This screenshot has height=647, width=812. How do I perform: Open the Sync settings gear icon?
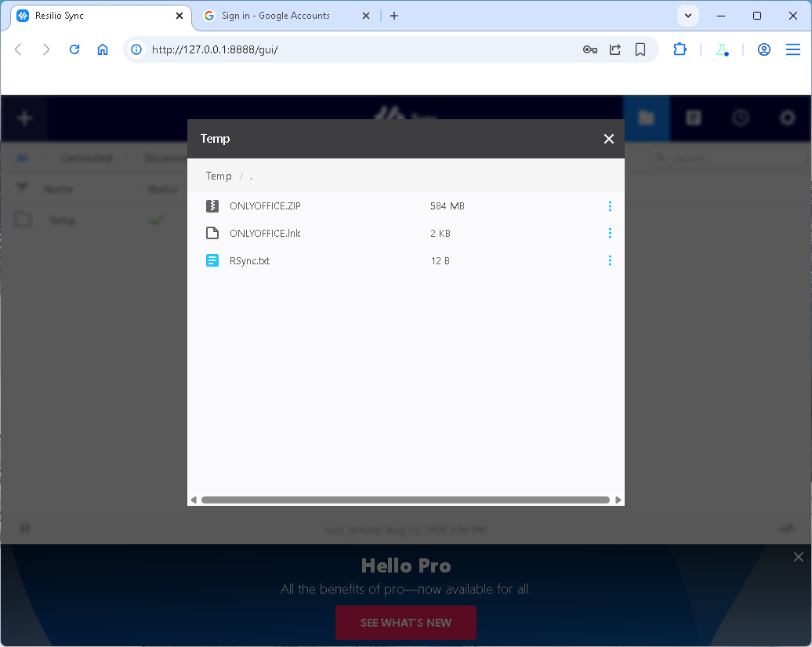pos(788,118)
